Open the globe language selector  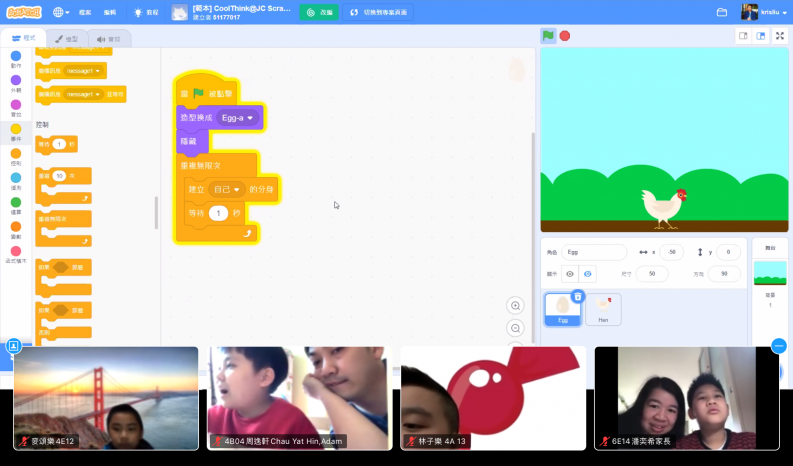[x=61, y=12]
